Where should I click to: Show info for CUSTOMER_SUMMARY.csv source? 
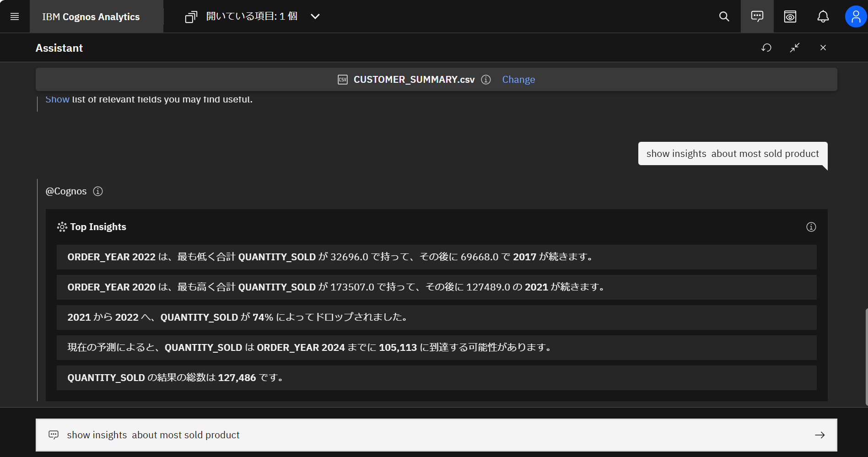tap(486, 80)
